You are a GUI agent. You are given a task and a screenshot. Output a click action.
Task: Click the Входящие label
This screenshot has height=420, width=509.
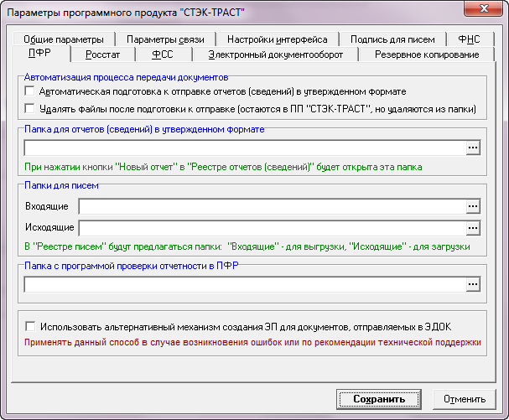[47, 206]
